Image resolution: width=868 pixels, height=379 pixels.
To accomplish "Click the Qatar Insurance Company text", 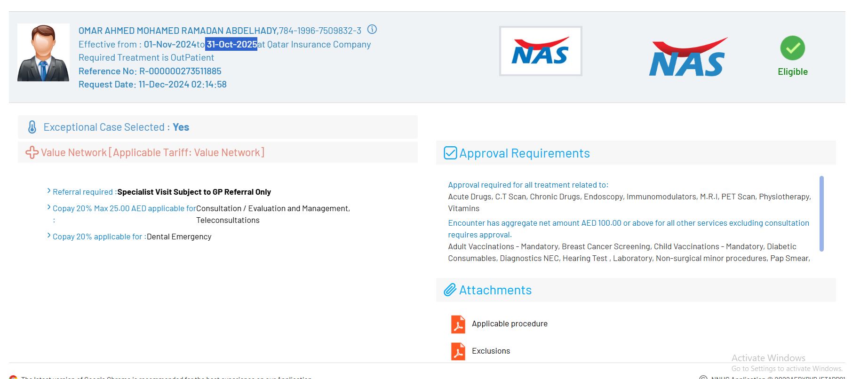I will click(319, 44).
